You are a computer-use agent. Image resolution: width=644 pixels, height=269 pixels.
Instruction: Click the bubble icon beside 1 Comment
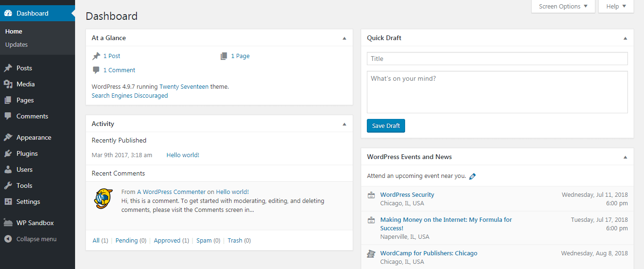coord(96,70)
